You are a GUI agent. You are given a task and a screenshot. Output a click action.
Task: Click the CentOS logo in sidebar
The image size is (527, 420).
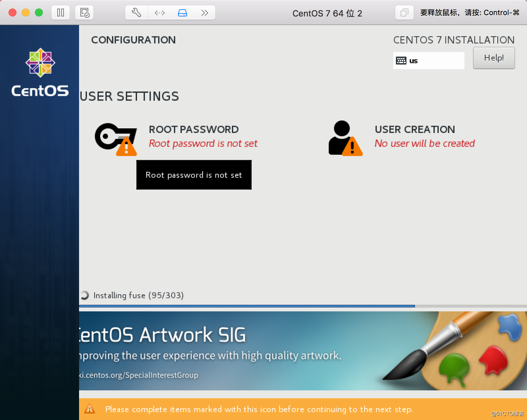pyautogui.click(x=40, y=73)
